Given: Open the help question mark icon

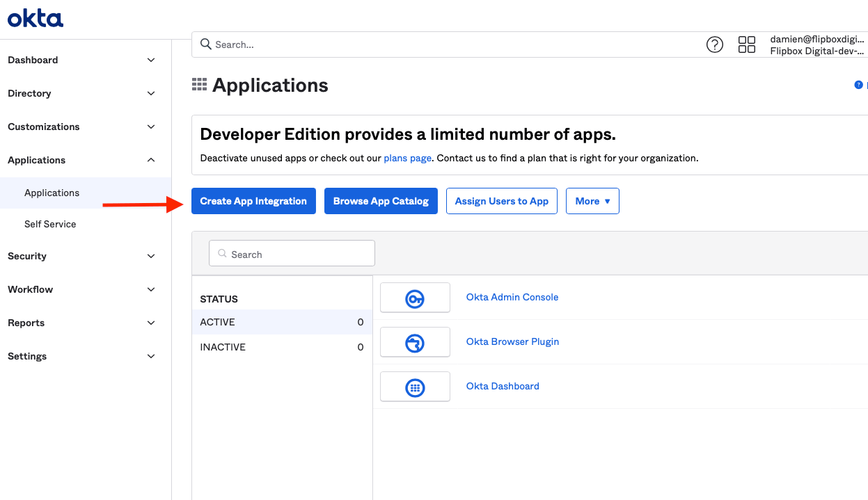Looking at the screenshot, I should tap(714, 44).
